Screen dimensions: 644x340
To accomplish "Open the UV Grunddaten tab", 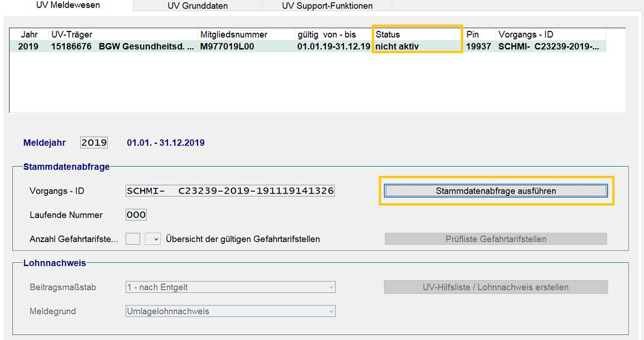I will (x=197, y=6).
